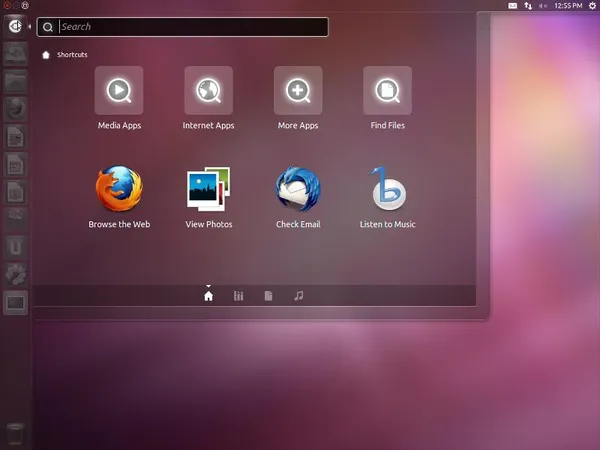Viewport: 600px width, 450px height.
Task: Open the Trash at launcher bottom
Action: pyautogui.click(x=15, y=435)
